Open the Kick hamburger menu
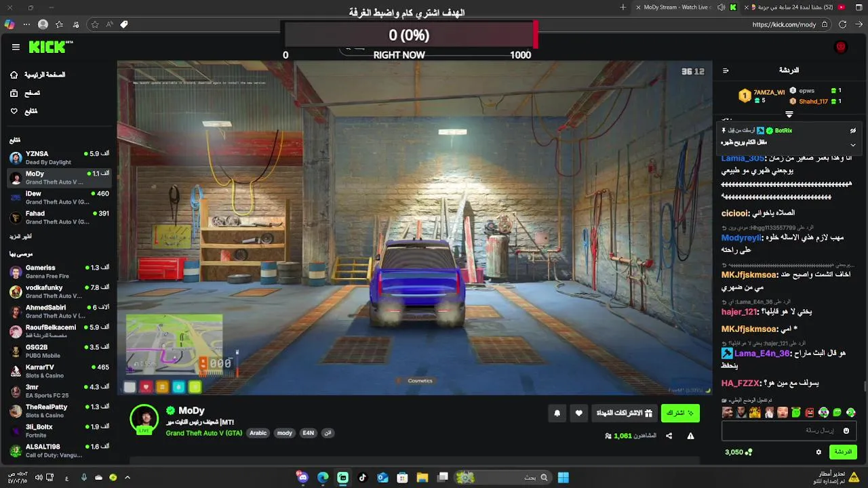This screenshot has width=868, height=488. pyautogui.click(x=16, y=47)
